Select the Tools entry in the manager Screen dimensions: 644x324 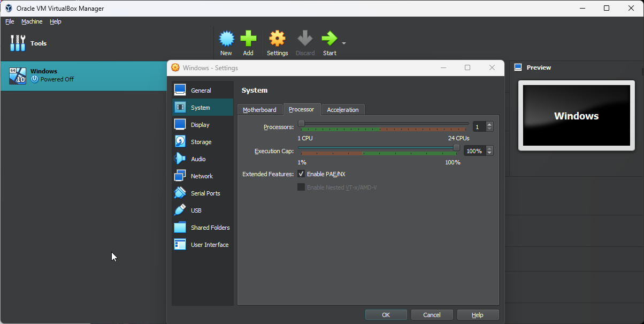[x=107, y=43]
